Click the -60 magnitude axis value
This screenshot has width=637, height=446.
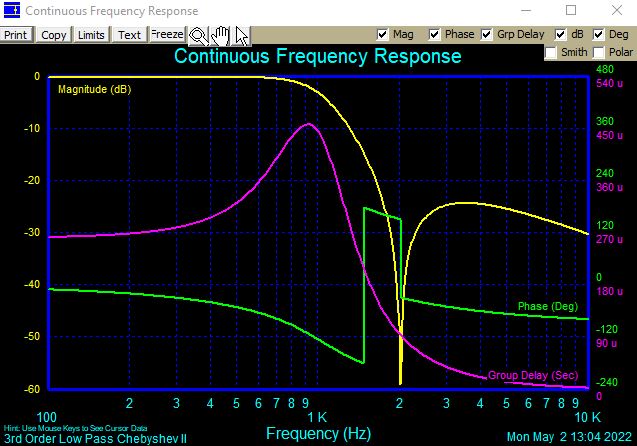(x=32, y=389)
